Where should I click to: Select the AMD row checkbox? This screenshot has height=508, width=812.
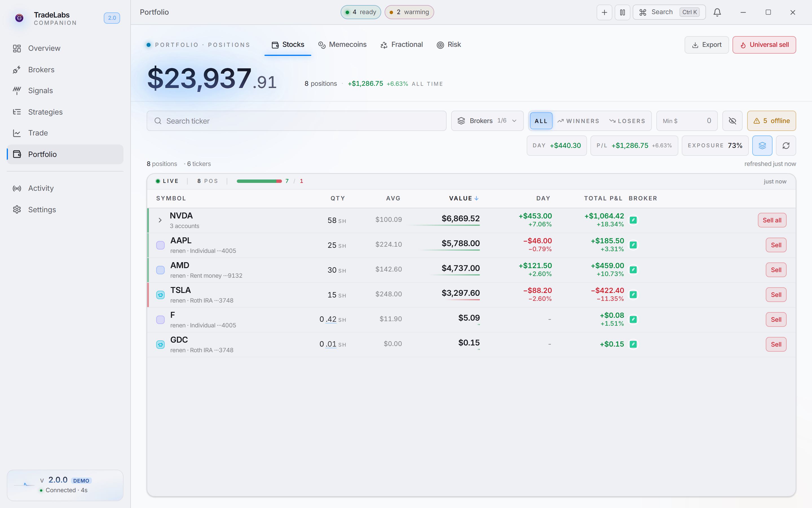coord(160,270)
